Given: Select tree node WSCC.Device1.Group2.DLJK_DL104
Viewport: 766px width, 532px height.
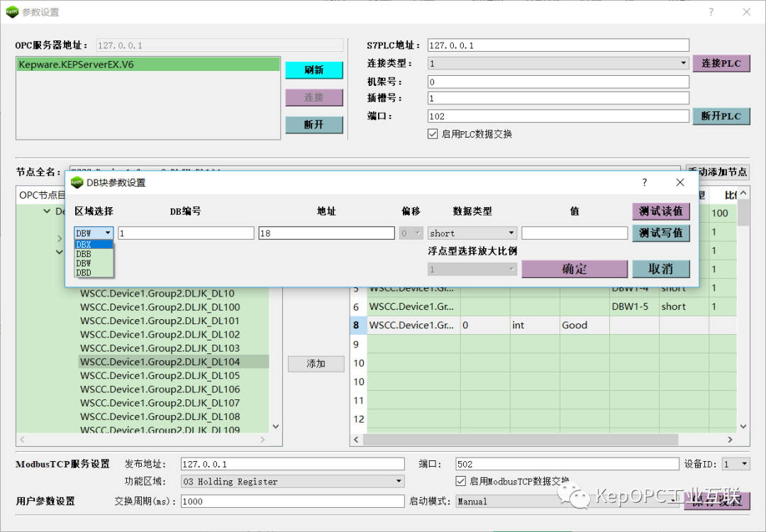Looking at the screenshot, I should click(x=160, y=362).
